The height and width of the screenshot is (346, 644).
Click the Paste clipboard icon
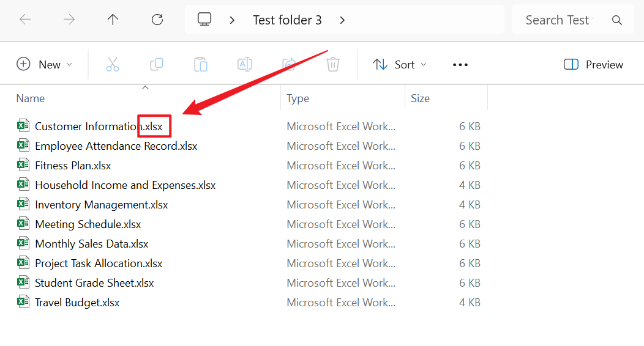click(201, 64)
